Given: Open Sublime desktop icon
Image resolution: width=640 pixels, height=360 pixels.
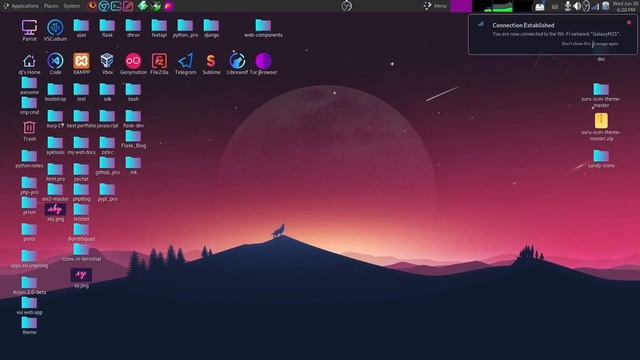Looking at the screenshot, I should (211, 64).
